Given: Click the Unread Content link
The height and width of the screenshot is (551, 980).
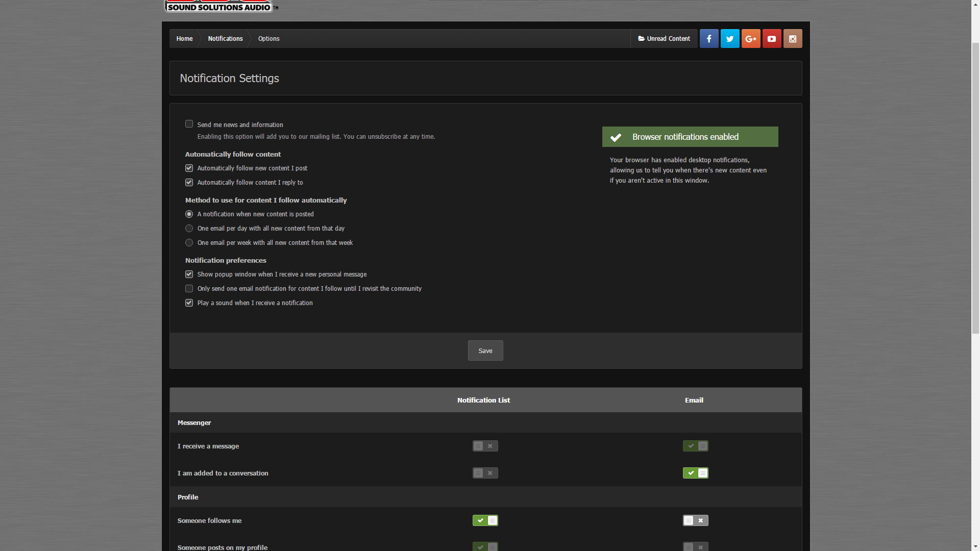Looking at the screenshot, I should (x=664, y=39).
